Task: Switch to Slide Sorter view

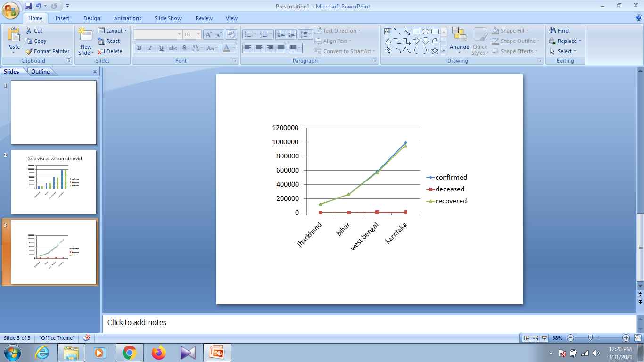Action: click(535, 338)
